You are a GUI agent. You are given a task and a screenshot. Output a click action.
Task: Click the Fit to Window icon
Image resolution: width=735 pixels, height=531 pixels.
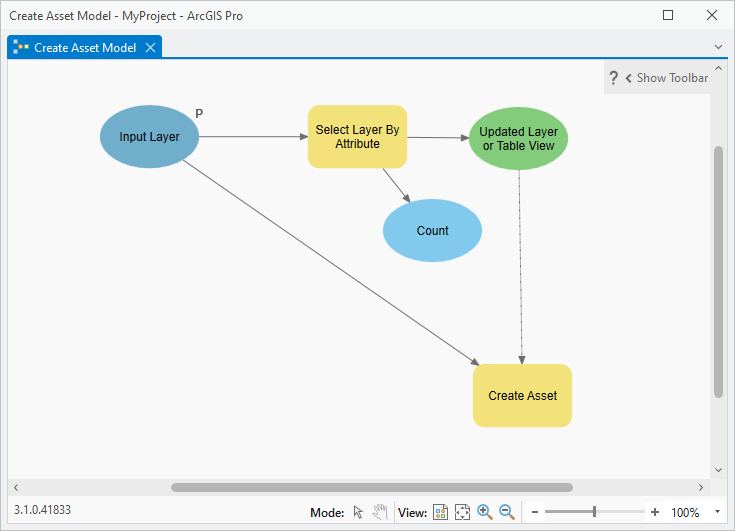pyautogui.click(x=462, y=512)
